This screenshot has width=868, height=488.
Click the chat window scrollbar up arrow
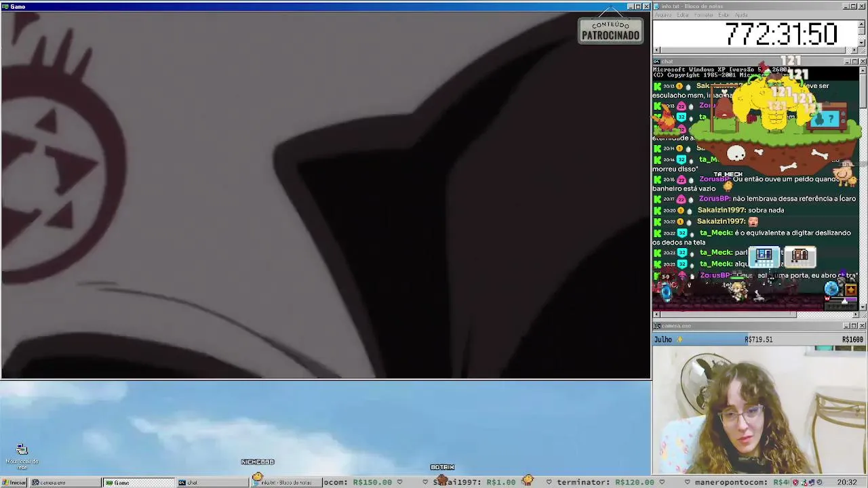coord(863,70)
